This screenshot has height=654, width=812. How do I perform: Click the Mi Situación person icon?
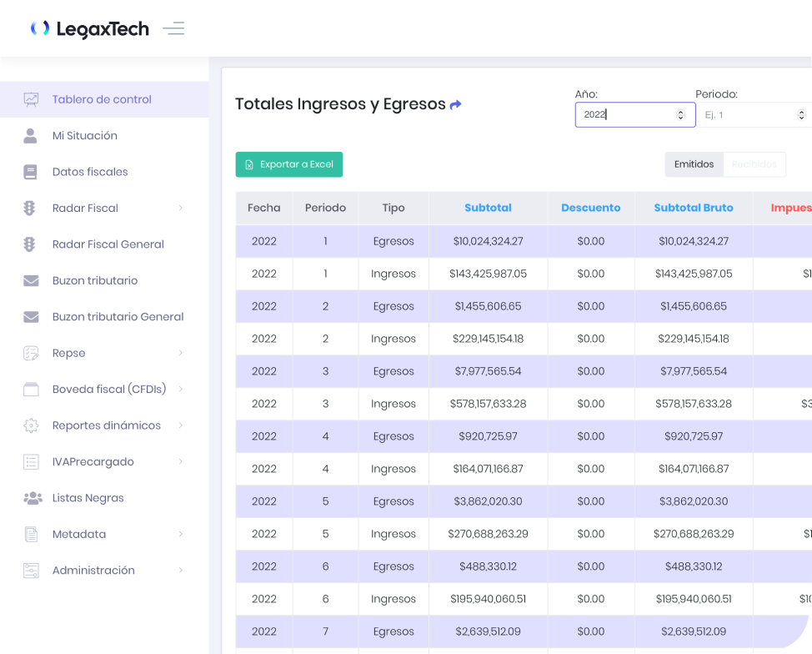(x=31, y=135)
